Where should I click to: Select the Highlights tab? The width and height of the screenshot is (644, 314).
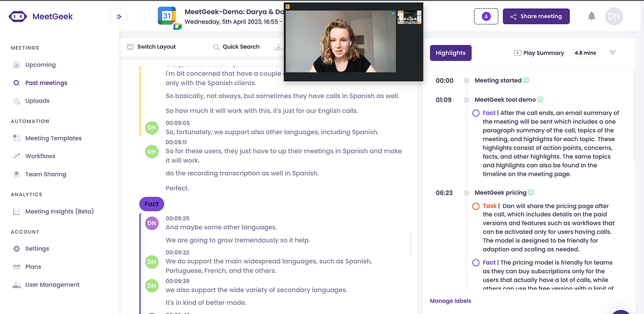(x=451, y=53)
